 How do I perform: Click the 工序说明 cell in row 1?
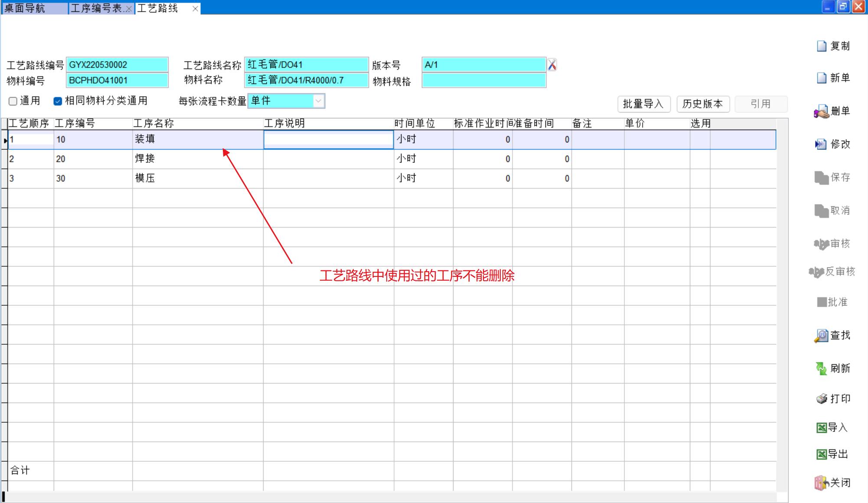[x=328, y=140]
